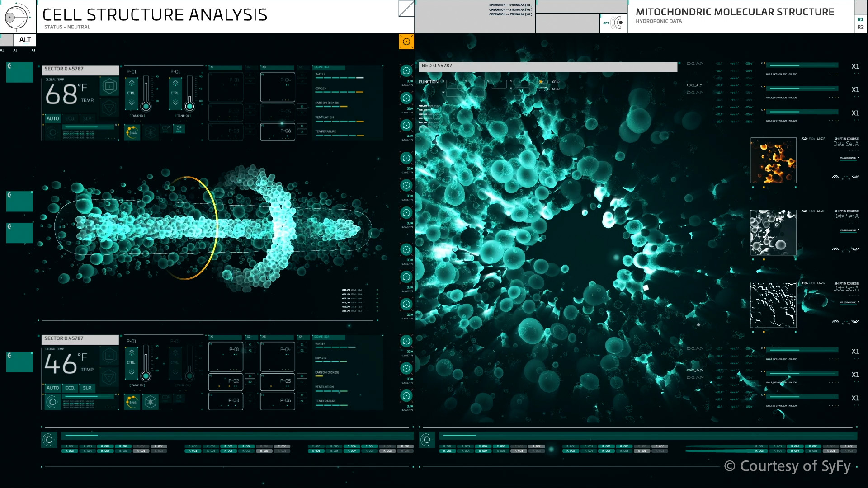
Task: Enable AUTO mode in 46°F sector
Action: pos(53,388)
